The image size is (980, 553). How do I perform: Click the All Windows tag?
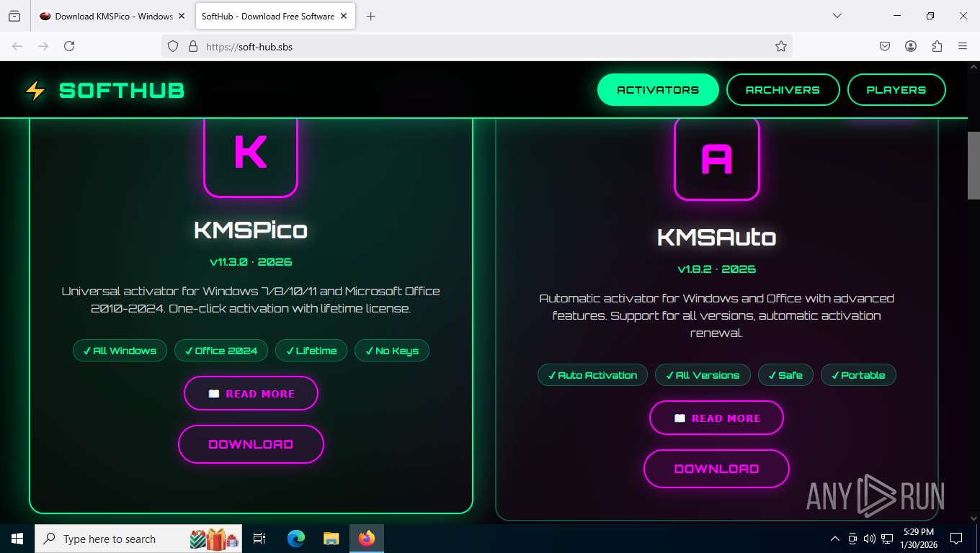pos(120,351)
